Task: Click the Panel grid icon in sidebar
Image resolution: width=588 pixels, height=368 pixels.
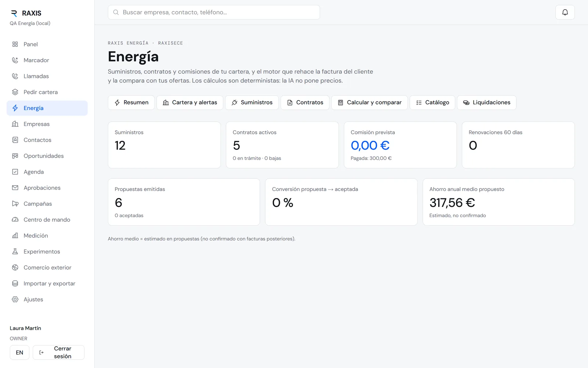Action: coord(15,44)
